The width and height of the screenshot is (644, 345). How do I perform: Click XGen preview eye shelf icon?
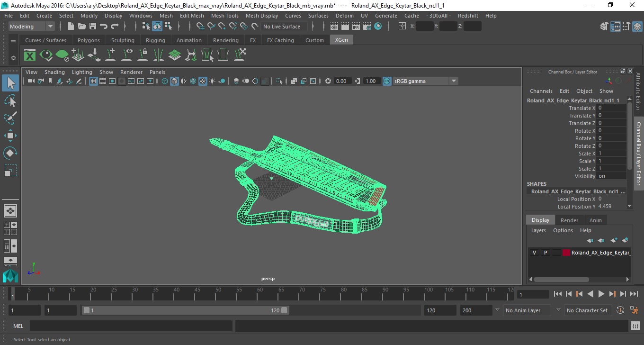(x=46, y=55)
